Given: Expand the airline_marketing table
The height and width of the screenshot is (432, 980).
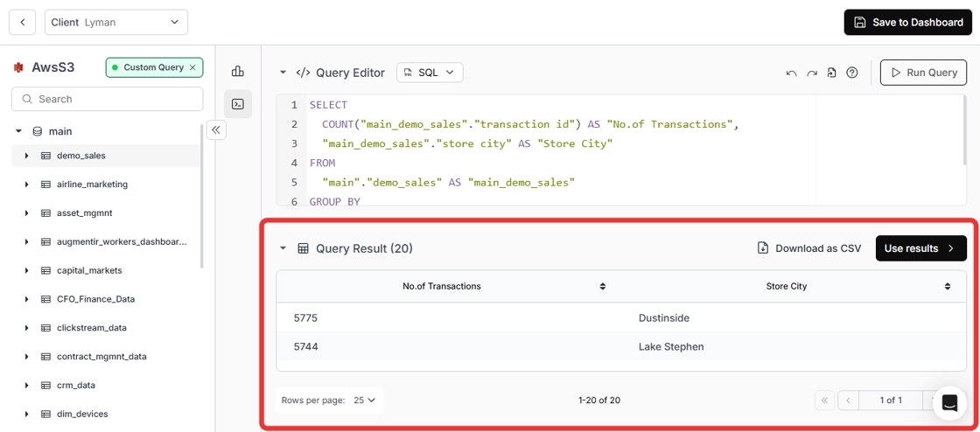Looking at the screenshot, I should 27,185.
